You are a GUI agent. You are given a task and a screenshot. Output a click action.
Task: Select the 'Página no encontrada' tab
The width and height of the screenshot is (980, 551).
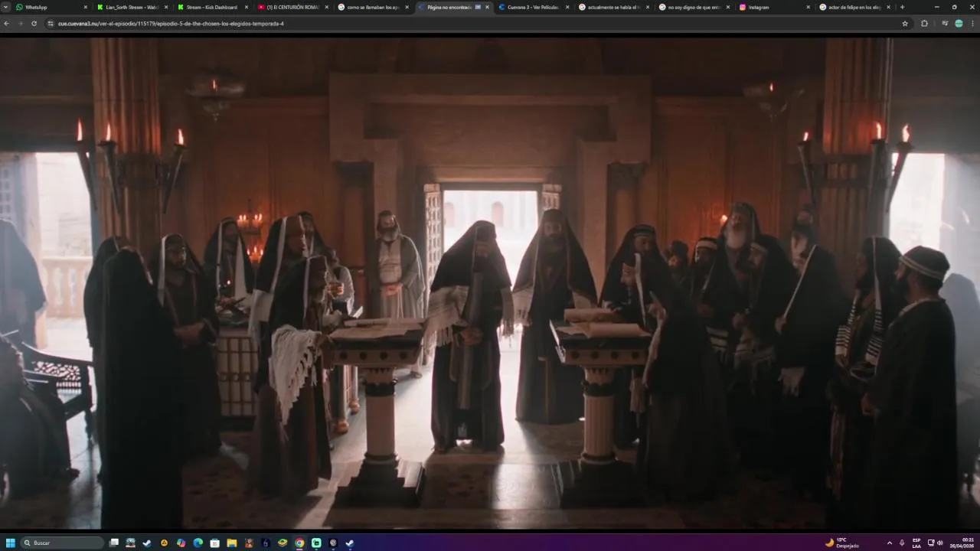pyautogui.click(x=453, y=7)
